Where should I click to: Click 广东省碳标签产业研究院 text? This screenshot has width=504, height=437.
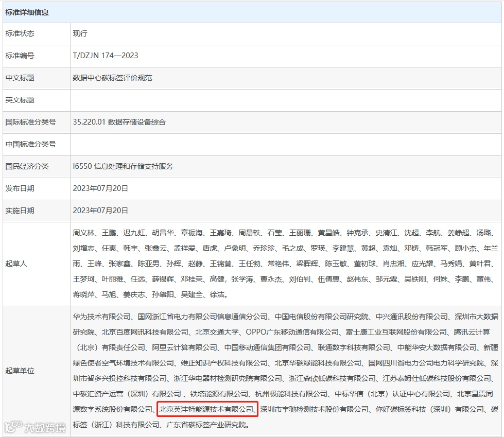coord(206,425)
